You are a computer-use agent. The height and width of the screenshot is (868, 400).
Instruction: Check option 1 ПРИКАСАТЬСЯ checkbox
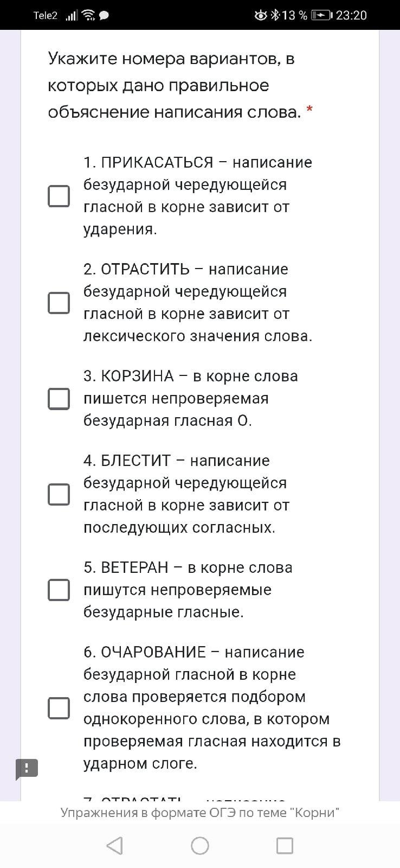tap(59, 196)
